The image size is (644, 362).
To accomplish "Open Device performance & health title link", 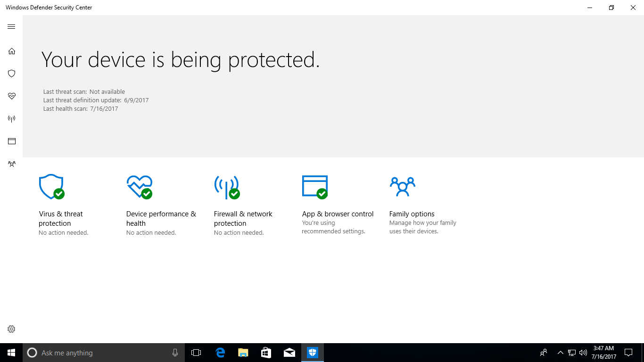I will [161, 219].
